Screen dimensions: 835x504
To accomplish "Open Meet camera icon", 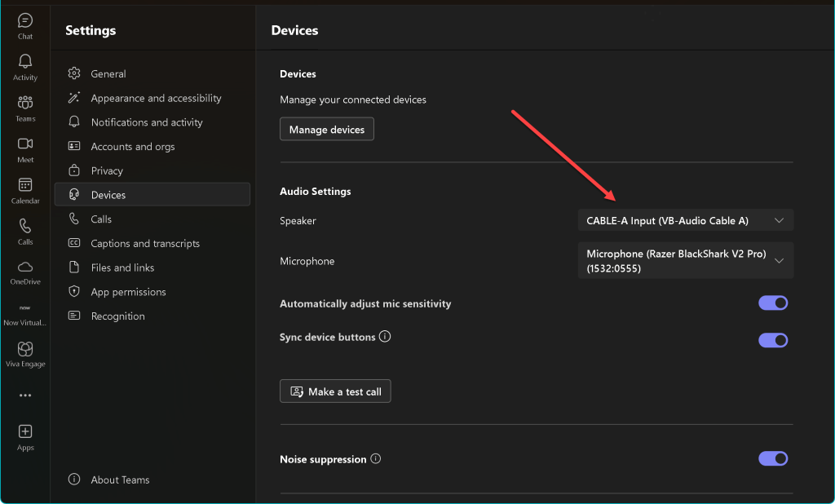I will [25, 144].
